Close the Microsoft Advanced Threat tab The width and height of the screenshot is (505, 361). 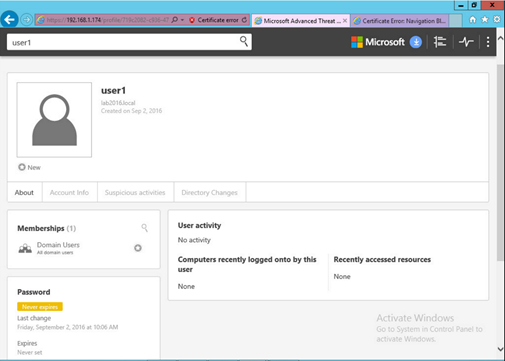coord(345,21)
